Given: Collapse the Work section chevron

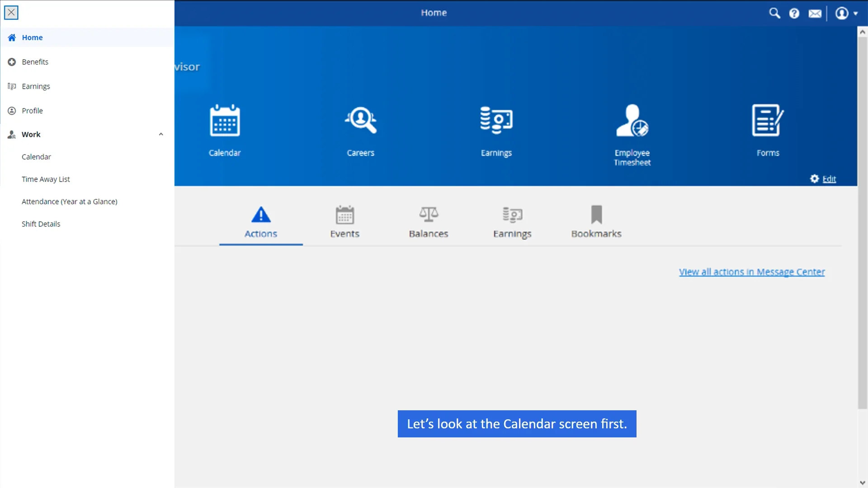Looking at the screenshot, I should 161,134.
